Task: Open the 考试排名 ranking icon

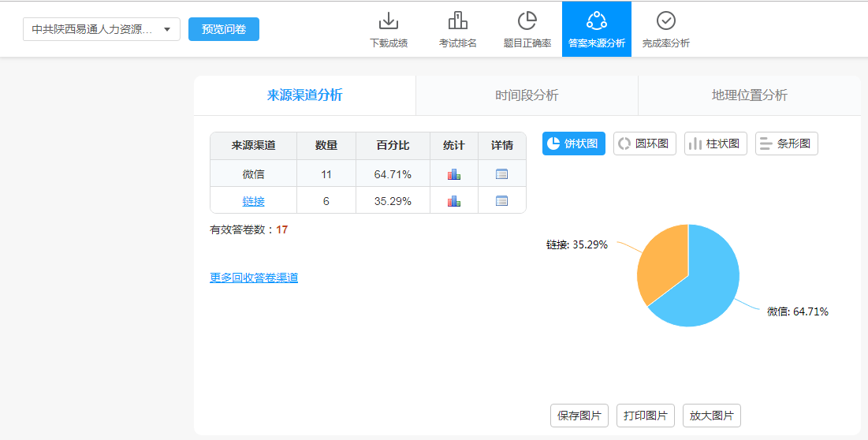Action: point(458,21)
